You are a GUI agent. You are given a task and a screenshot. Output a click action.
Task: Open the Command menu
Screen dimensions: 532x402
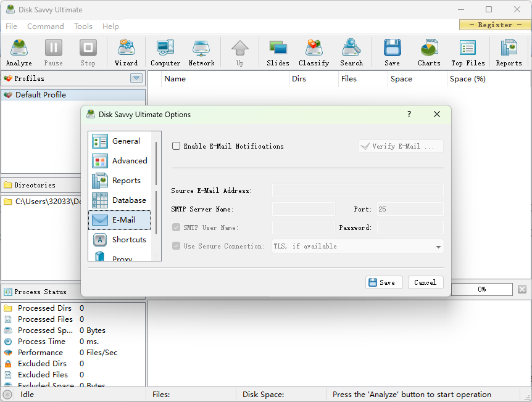46,26
